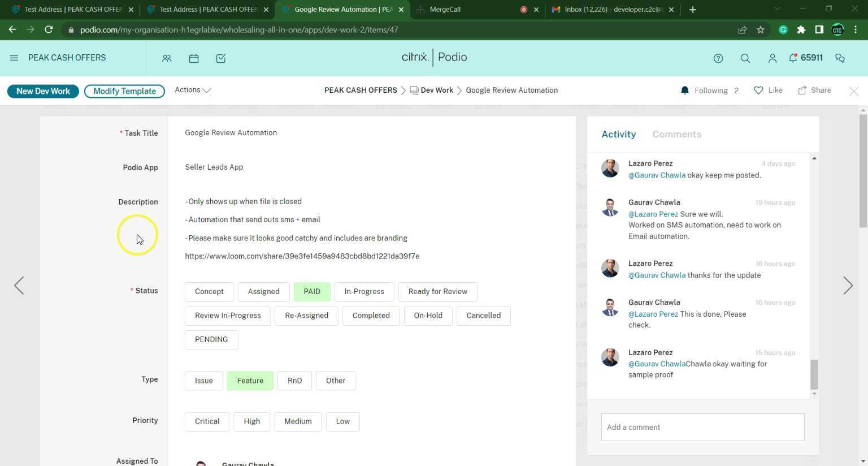Go to next item with right chevron

tap(848, 286)
